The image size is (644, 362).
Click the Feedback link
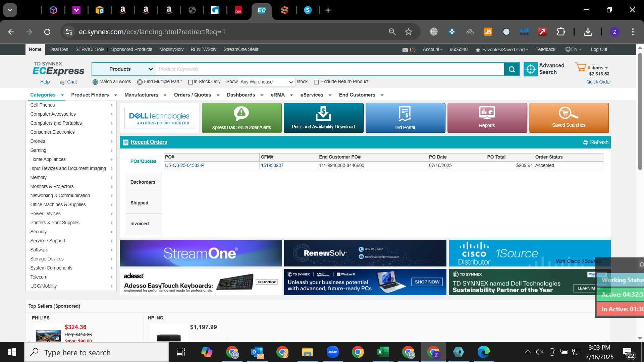(545, 49)
